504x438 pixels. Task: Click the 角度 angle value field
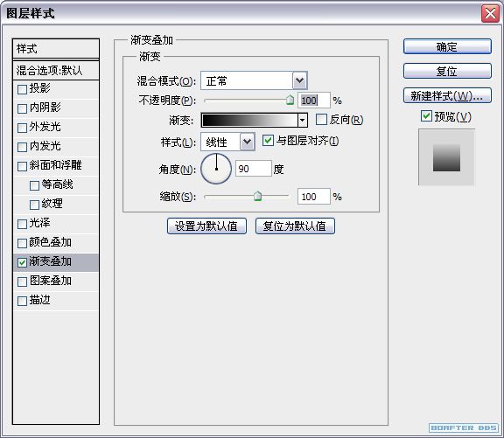[253, 169]
